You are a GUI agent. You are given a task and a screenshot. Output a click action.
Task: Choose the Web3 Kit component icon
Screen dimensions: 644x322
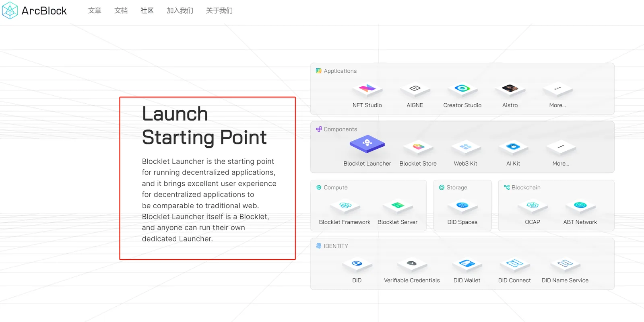point(466,148)
